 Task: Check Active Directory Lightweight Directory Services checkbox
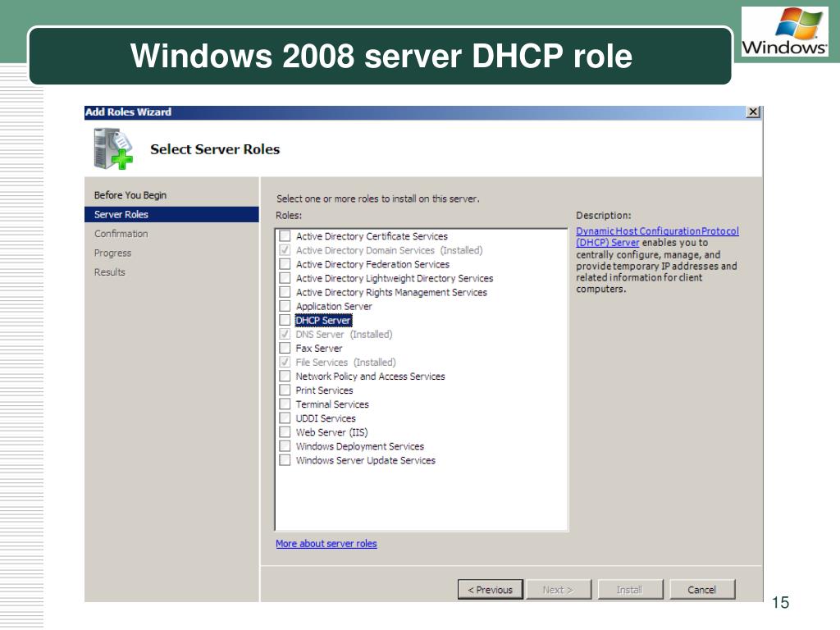(x=285, y=277)
